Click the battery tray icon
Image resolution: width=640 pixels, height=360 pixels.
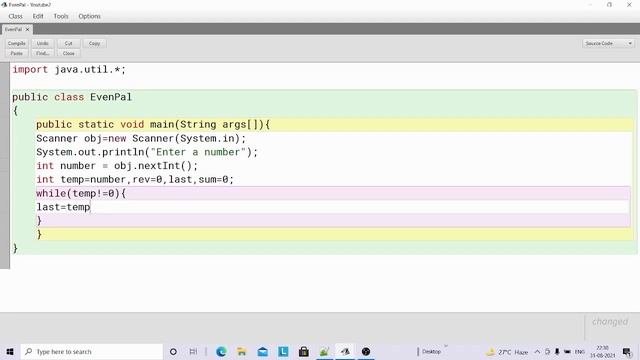(x=567, y=352)
